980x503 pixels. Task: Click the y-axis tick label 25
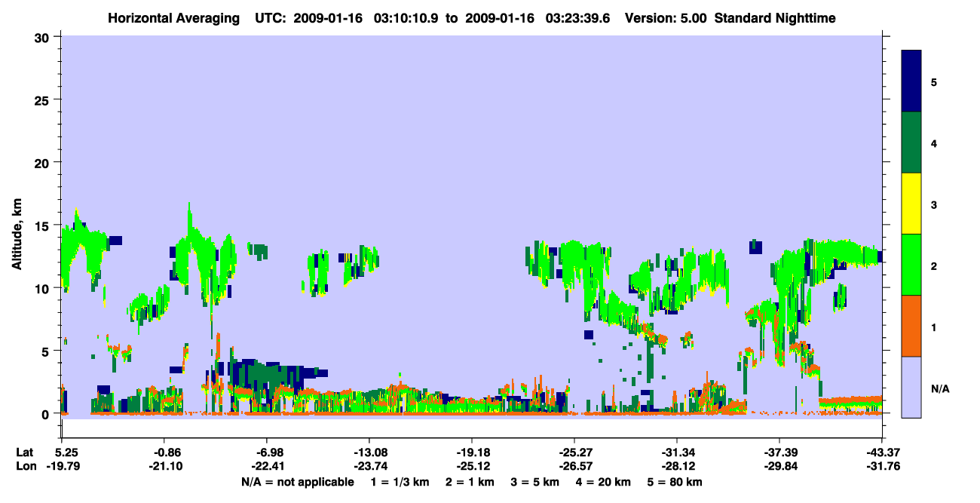[x=42, y=100]
